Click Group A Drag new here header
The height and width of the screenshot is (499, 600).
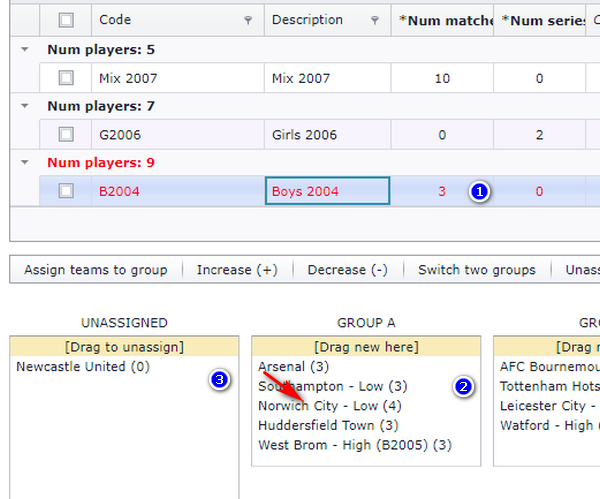click(x=366, y=347)
